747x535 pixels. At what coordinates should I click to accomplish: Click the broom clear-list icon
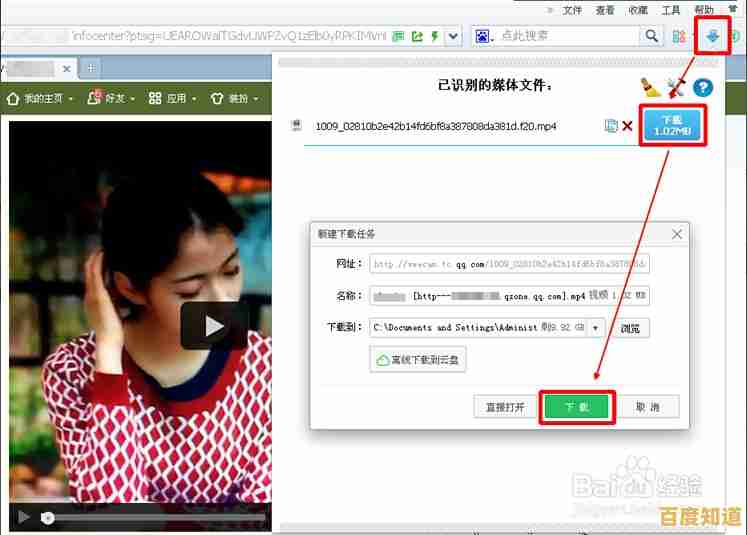pyautogui.click(x=651, y=87)
